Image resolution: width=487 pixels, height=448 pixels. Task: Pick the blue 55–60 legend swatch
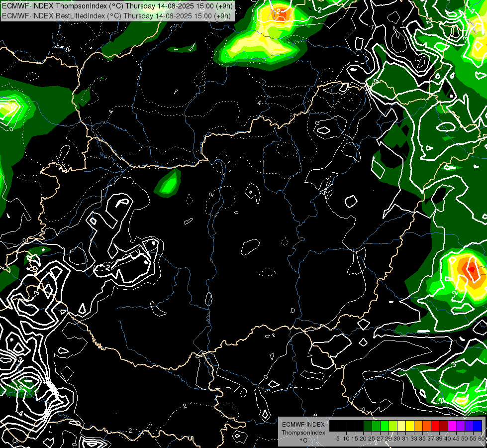click(x=478, y=426)
